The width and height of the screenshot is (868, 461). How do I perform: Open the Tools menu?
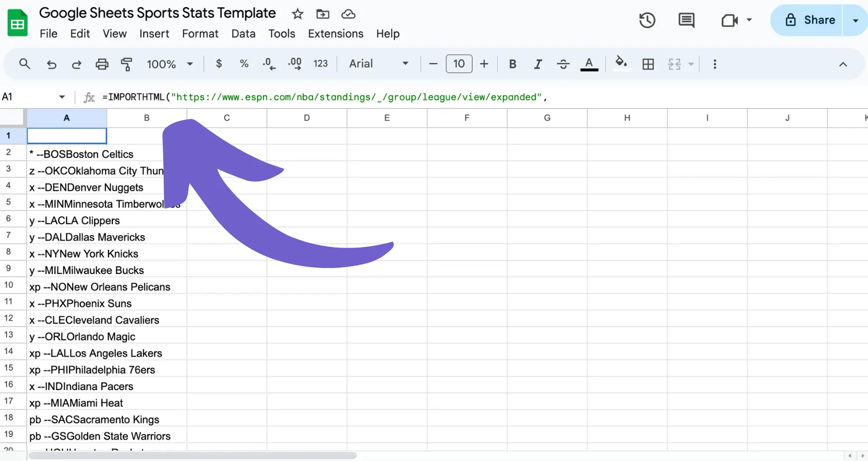click(282, 34)
